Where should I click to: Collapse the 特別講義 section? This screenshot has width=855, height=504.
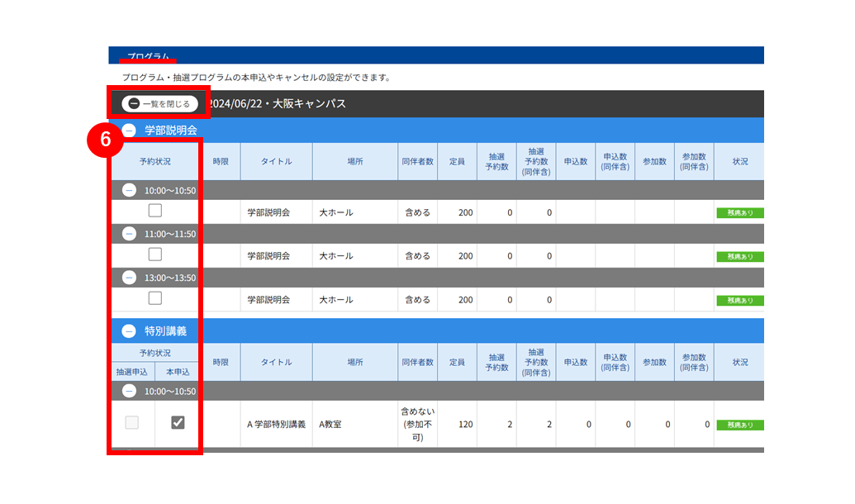point(129,331)
